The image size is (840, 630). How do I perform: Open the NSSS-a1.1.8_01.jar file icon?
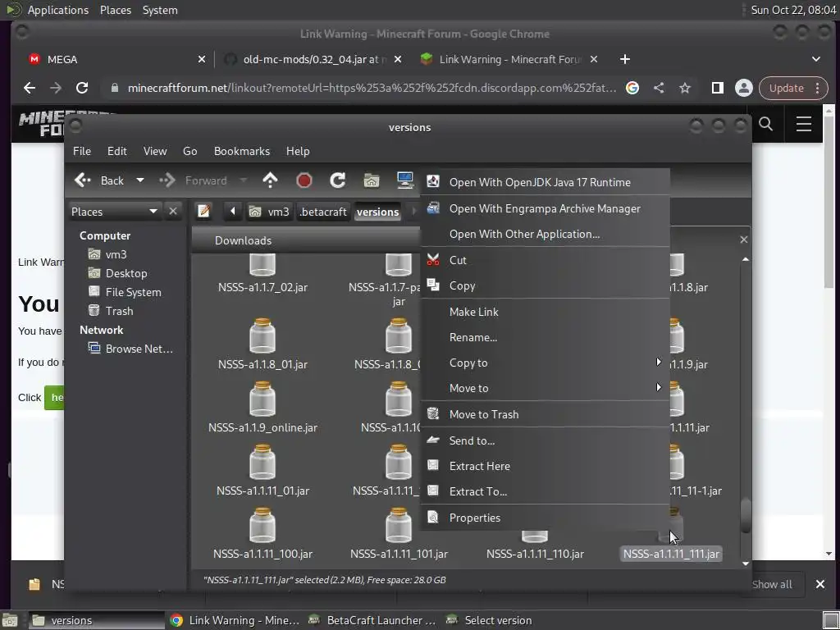[262, 336]
